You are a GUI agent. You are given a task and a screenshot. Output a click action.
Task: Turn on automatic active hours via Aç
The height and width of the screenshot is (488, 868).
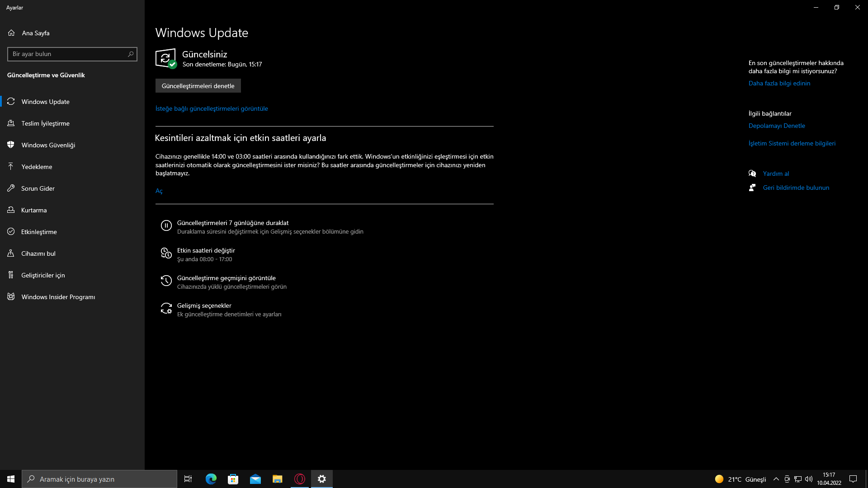[x=159, y=191]
